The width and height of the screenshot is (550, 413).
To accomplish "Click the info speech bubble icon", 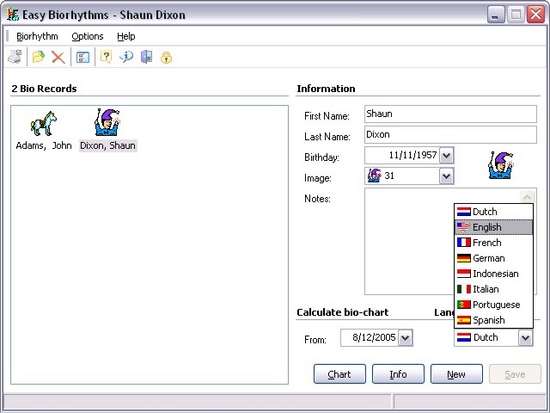I will 126,57.
